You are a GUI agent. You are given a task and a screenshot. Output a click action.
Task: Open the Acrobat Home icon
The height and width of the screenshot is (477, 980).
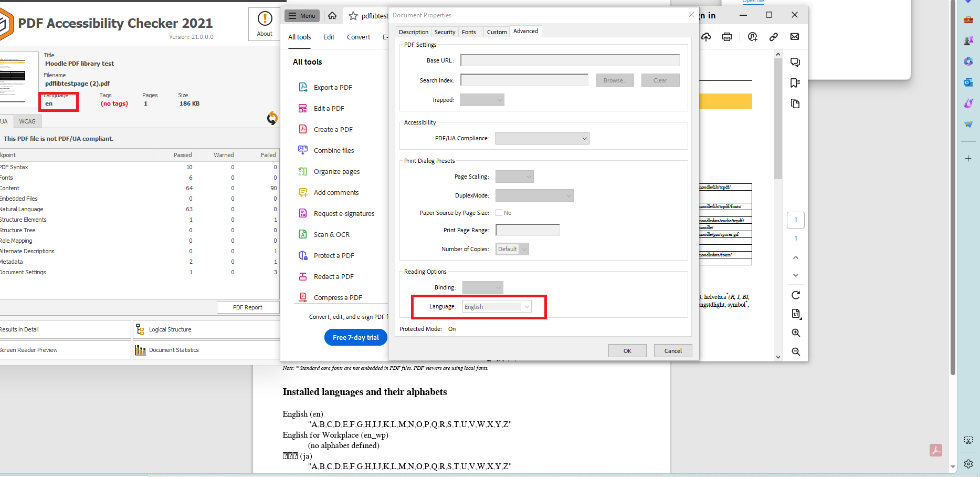click(x=332, y=16)
